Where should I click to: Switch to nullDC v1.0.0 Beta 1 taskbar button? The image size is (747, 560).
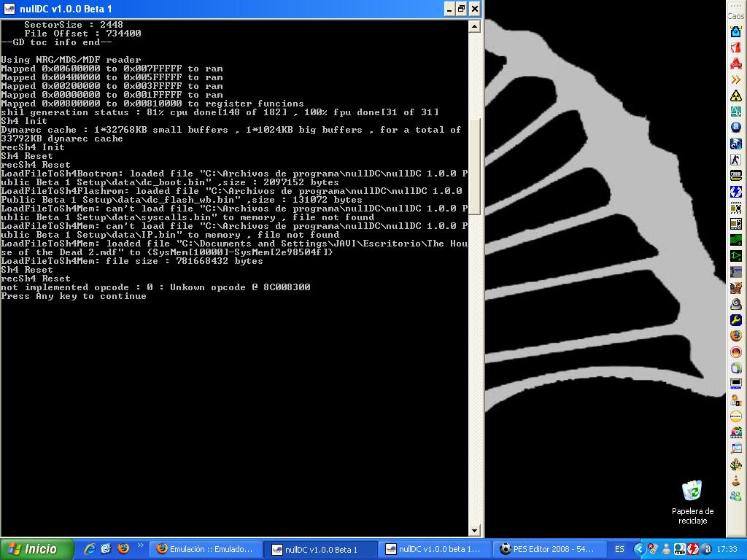(x=321, y=550)
